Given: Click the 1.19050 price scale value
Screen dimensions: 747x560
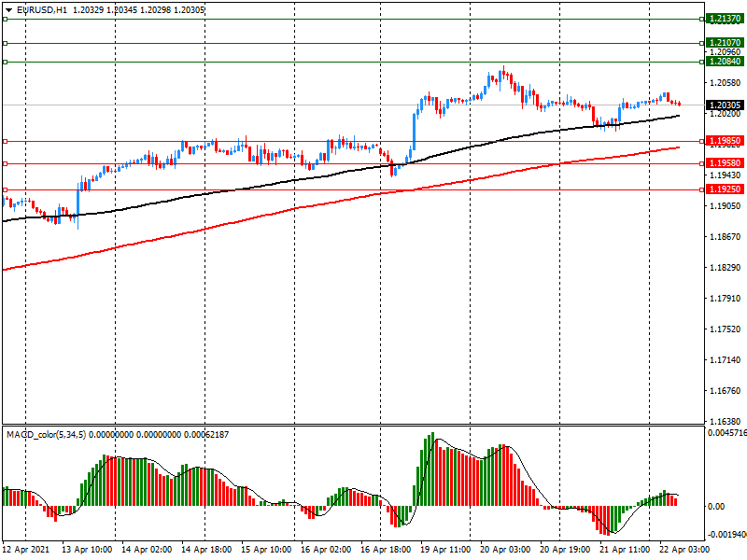Looking at the screenshot, I should pyautogui.click(x=726, y=206).
